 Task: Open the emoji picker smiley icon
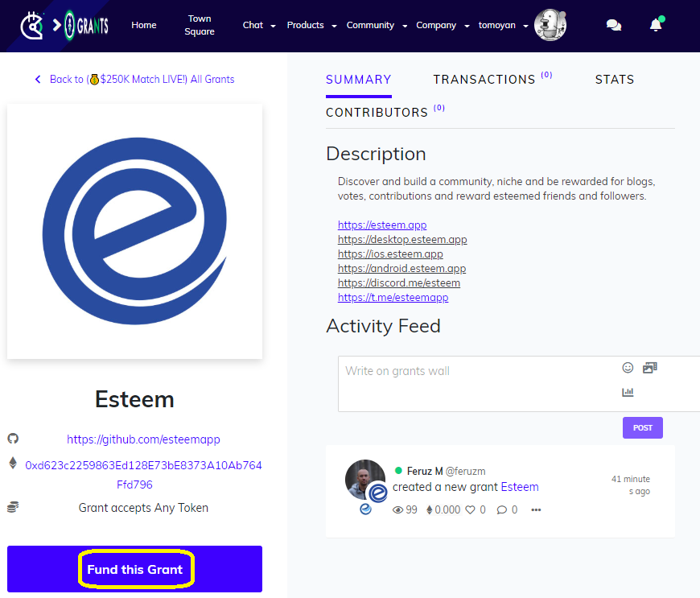point(628,368)
